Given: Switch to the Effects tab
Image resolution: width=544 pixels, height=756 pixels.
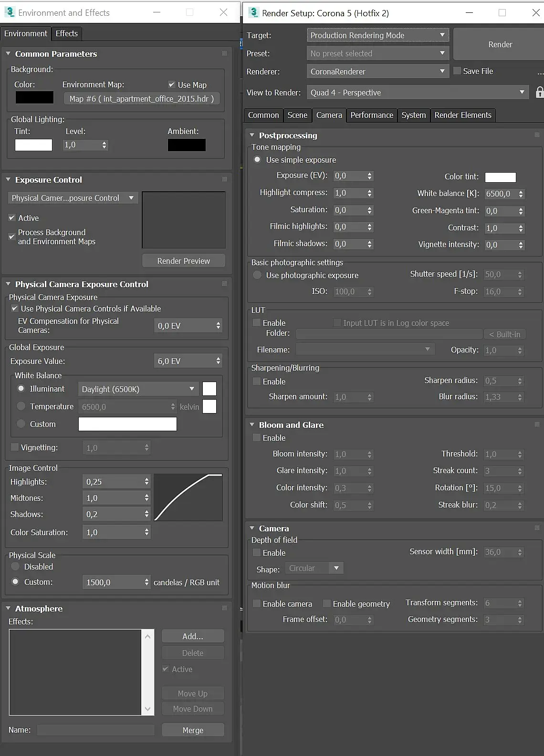Looking at the screenshot, I should click(67, 33).
